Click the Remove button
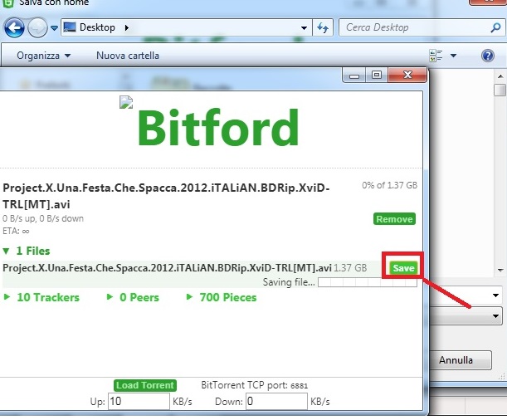The width and height of the screenshot is (507, 420). pyautogui.click(x=394, y=219)
